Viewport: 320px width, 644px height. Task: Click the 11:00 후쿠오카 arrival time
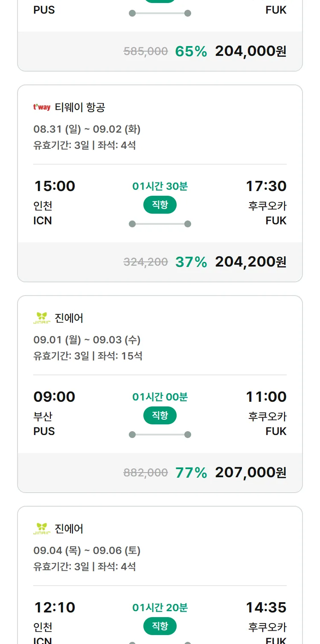point(266,397)
